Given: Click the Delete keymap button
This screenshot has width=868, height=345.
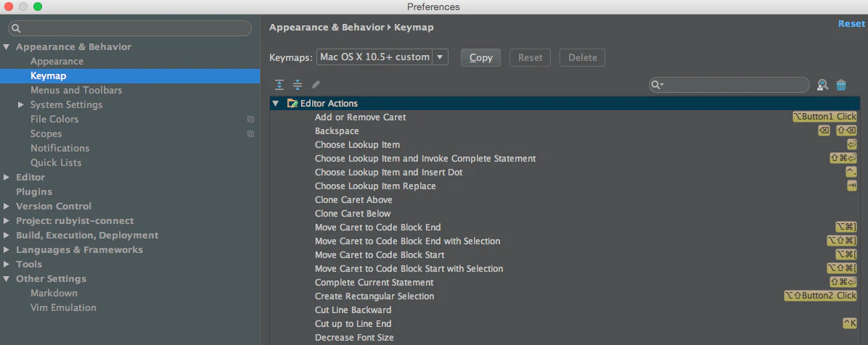Looking at the screenshot, I should pos(582,57).
